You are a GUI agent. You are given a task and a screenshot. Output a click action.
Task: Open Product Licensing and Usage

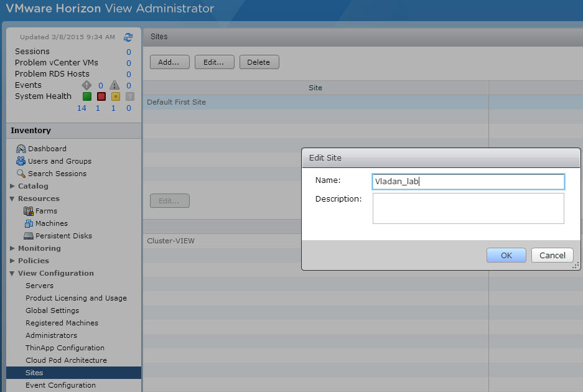click(x=77, y=298)
